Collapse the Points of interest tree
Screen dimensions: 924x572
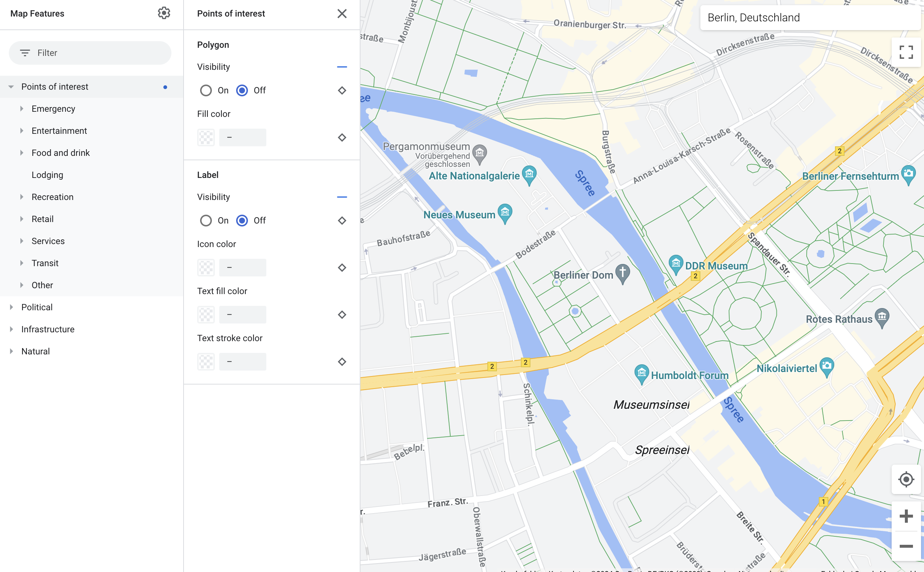click(11, 87)
